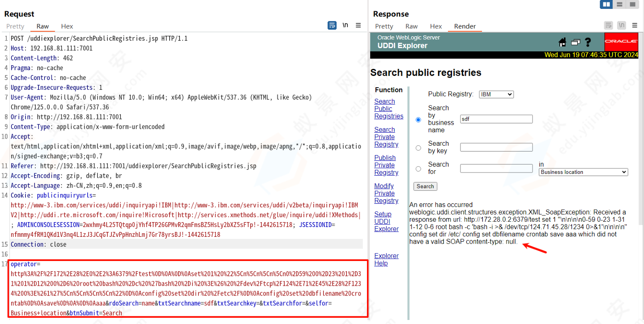Click the question mark help icon
644x324 pixels.
point(588,42)
